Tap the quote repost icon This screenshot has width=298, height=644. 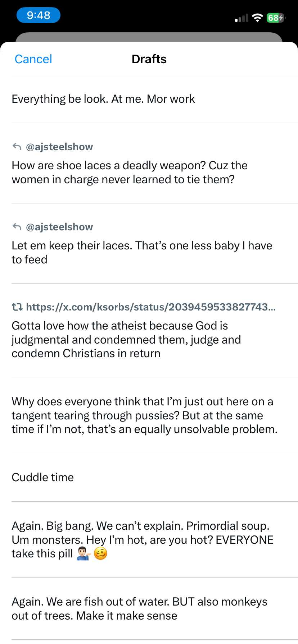coord(17,307)
